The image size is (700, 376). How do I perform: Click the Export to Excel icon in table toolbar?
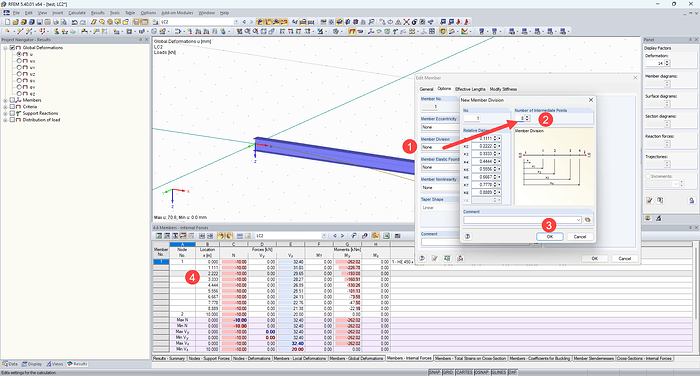[x=386, y=235]
